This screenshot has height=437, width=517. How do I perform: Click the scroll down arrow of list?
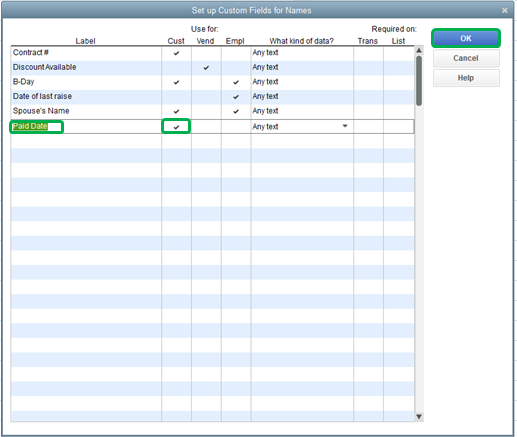click(x=419, y=416)
